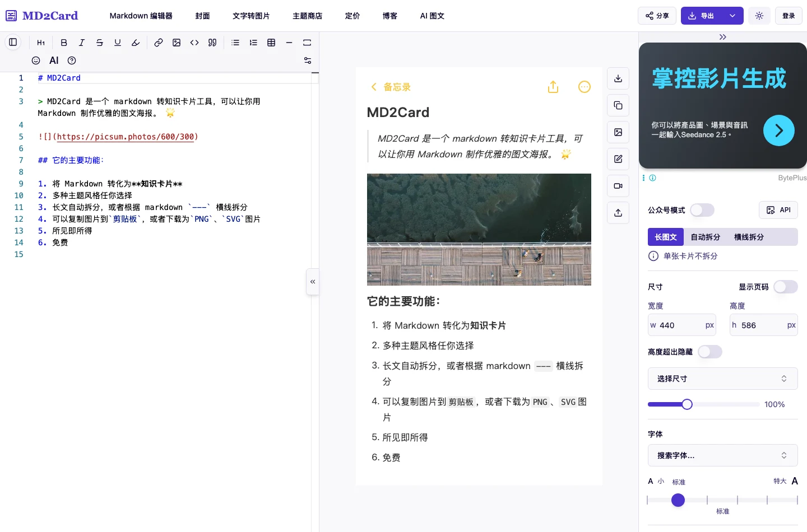The height and width of the screenshot is (532, 807).
Task: Download the card image
Action: (x=618, y=78)
